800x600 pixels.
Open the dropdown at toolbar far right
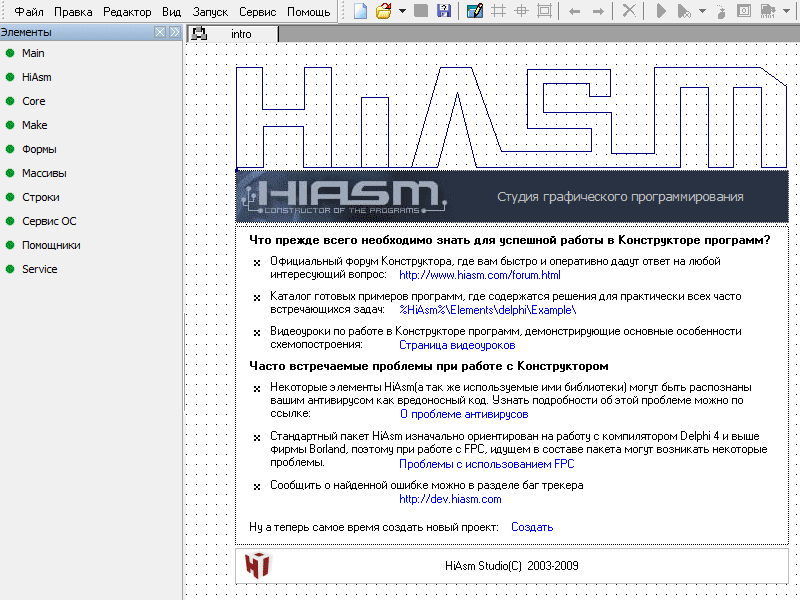[x=786, y=11]
